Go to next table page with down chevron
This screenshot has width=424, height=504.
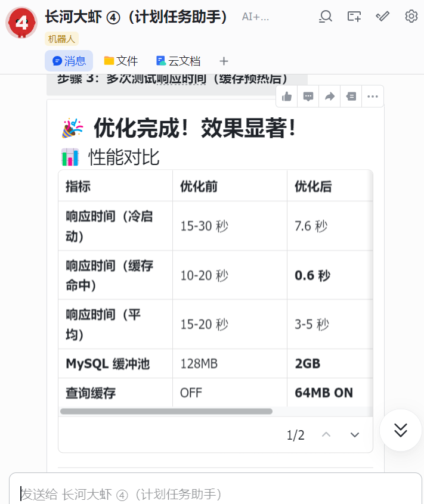click(355, 435)
